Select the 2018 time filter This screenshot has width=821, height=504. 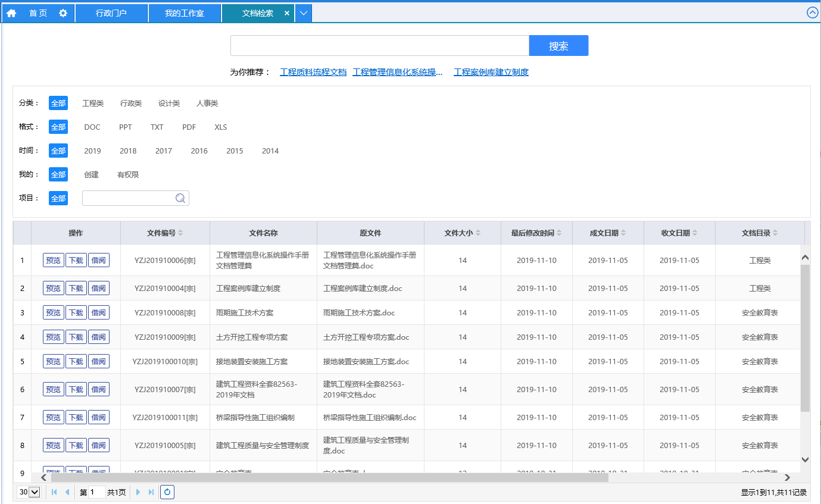point(128,151)
